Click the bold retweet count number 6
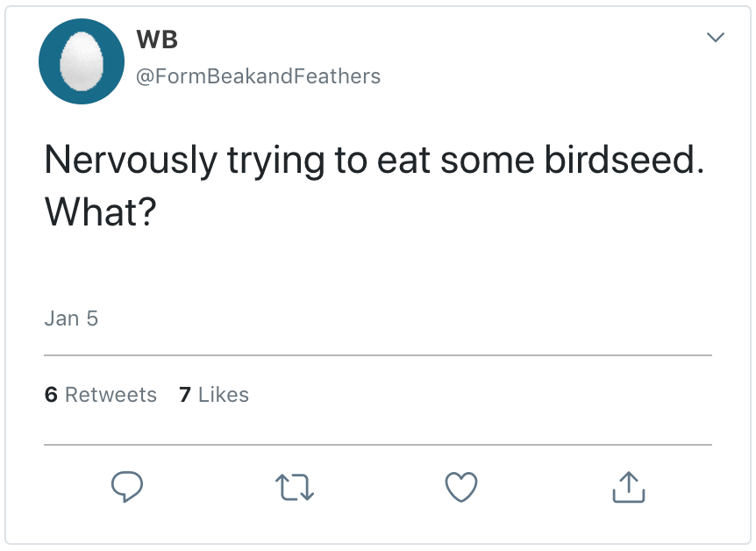 (x=51, y=395)
